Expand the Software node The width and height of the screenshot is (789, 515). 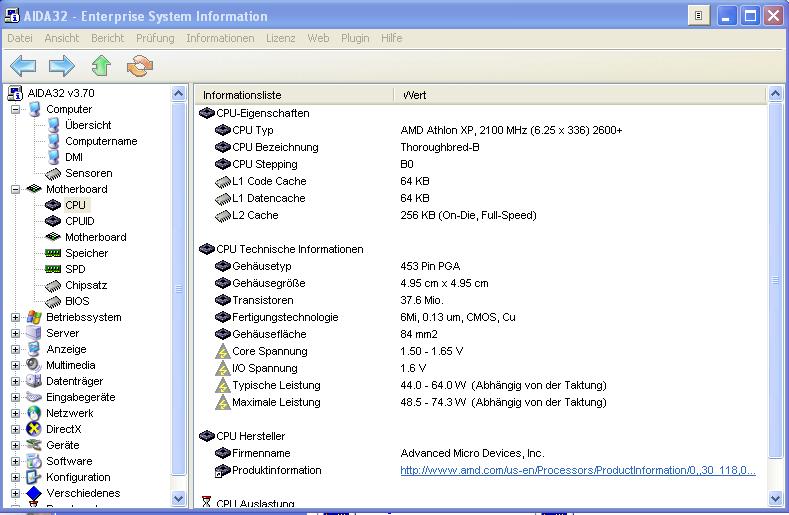(16, 461)
